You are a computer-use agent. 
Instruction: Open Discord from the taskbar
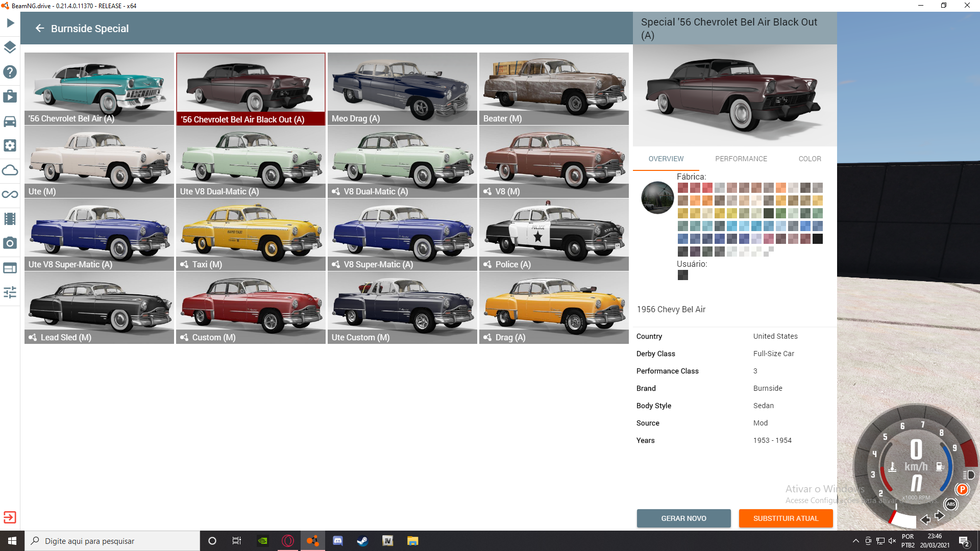pyautogui.click(x=338, y=541)
